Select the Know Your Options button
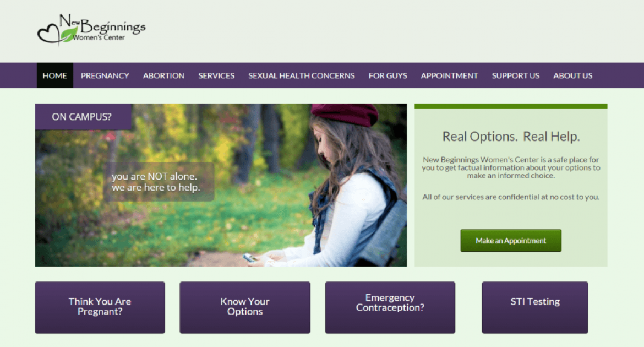Image resolution: width=644 pixels, height=347 pixels. click(x=245, y=307)
